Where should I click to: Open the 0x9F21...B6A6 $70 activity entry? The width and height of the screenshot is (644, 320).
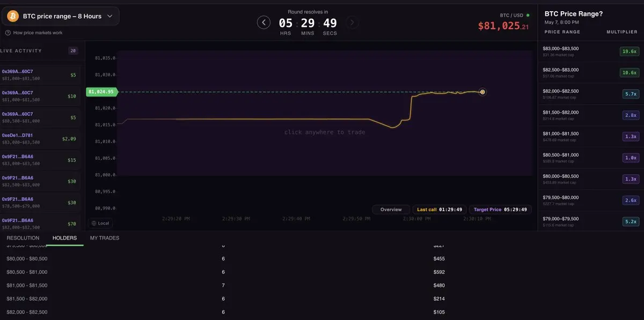point(40,224)
